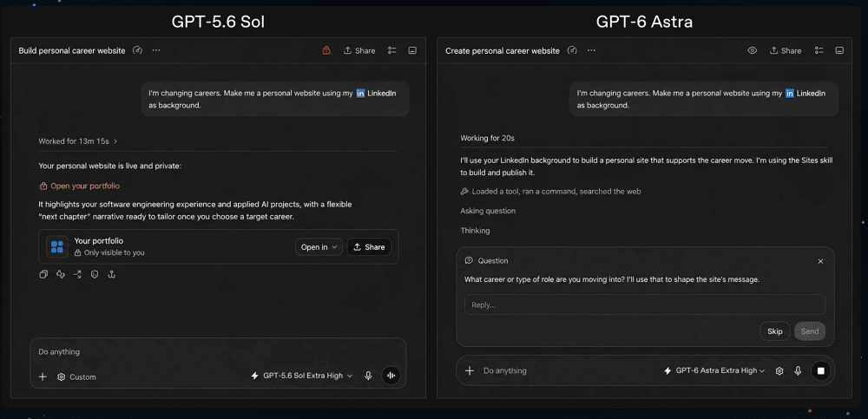
Task: Click the shield icon under the response
Action: click(x=95, y=274)
